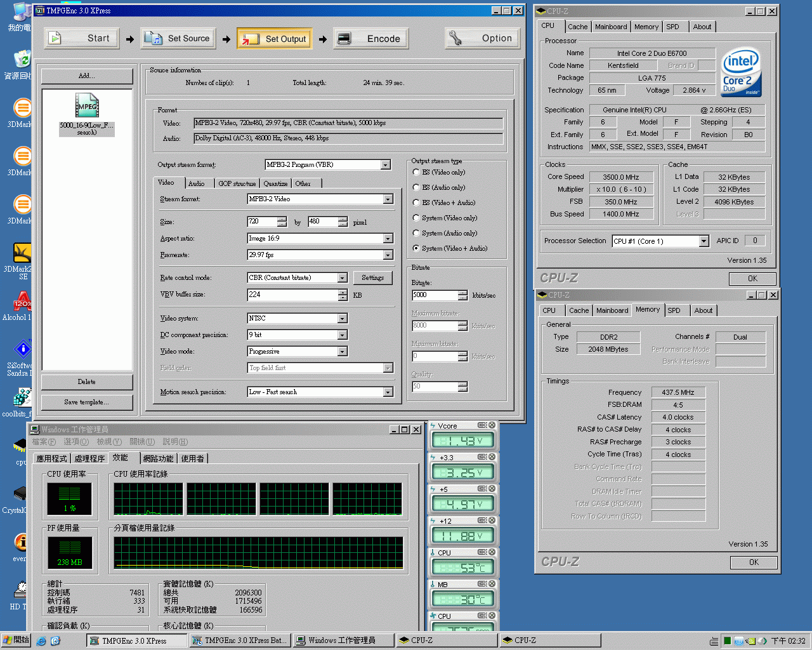
Task: Adjust the Bitrate spinner arrows
Action: coord(462,295)
